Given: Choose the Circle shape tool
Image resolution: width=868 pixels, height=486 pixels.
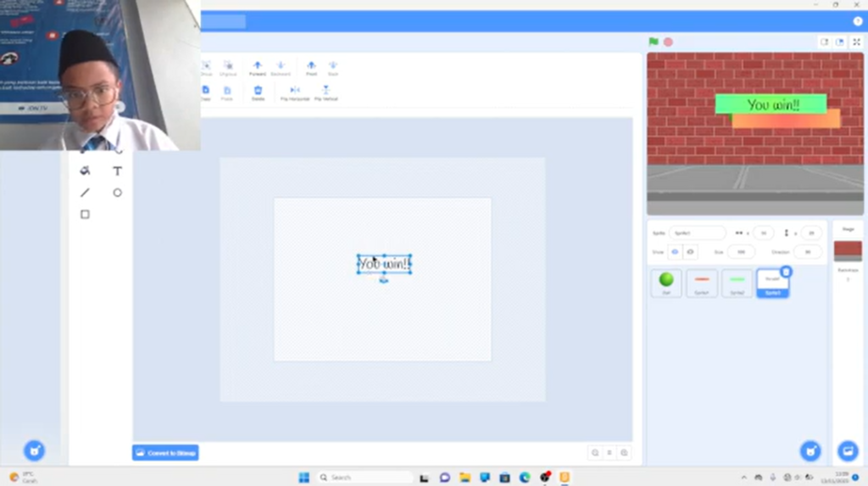Looking at the screenshot, I should [117, 193].
